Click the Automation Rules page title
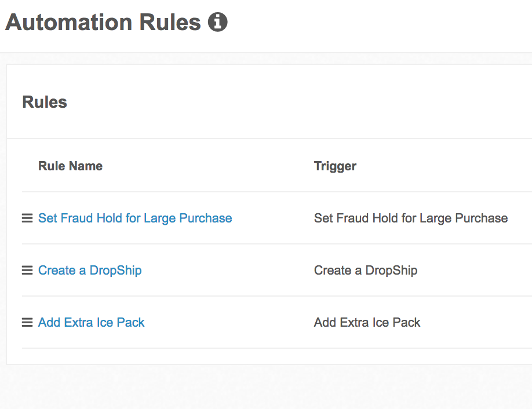The height and width of the screenshot is (409, 532). pos(103,23)
